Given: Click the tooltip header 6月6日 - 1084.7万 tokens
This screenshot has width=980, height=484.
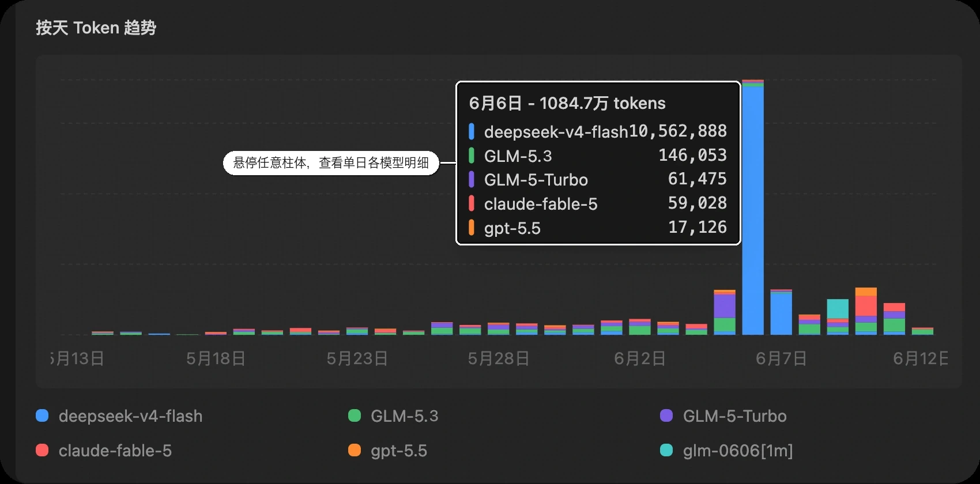Looking at the screenshot, I should tap(567, 103).
